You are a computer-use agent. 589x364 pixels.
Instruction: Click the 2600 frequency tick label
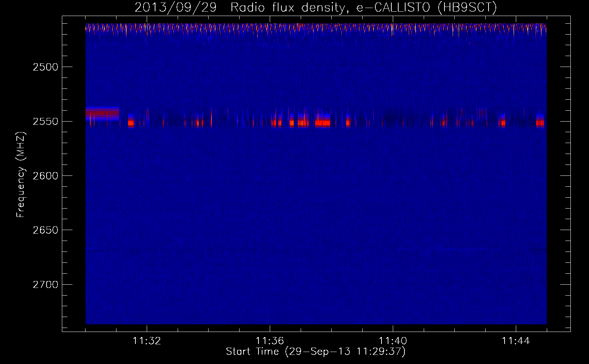pyautogui.click(x=46, y=176)
